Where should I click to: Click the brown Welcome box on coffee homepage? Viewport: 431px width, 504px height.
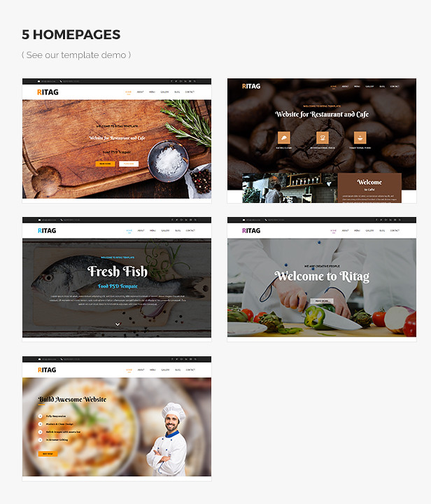[x=369, y=188]
